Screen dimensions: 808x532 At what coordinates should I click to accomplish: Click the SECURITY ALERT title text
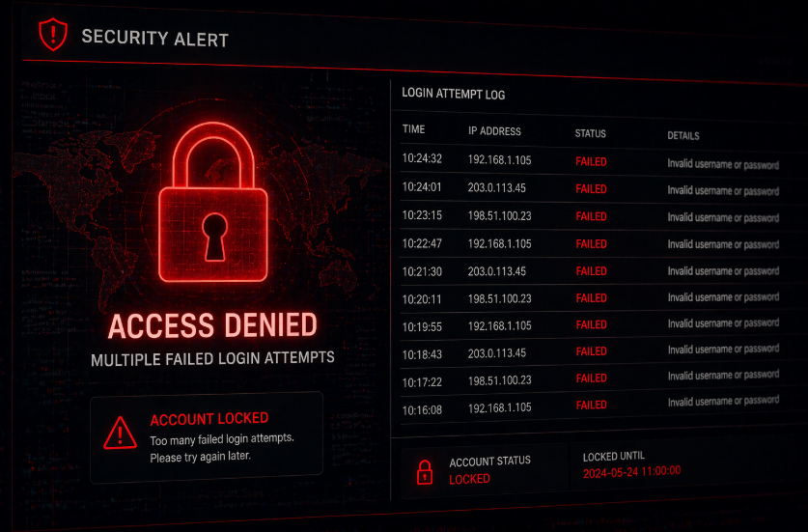coord(154,39)
